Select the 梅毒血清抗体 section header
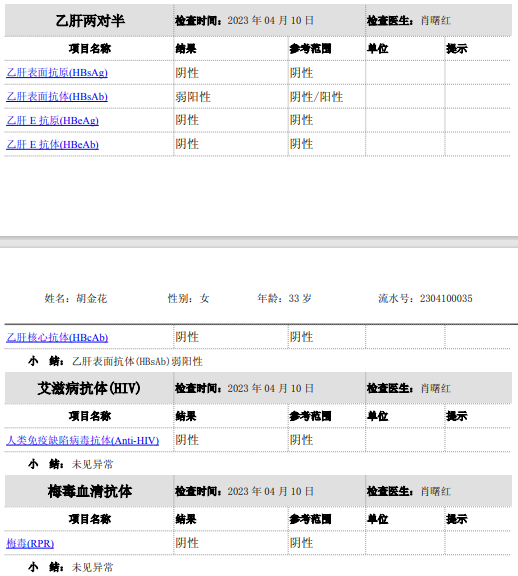 point(90,491)
